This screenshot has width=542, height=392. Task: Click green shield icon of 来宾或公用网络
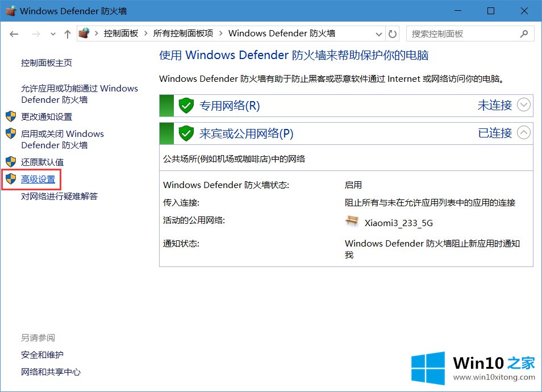pos(186,133)
